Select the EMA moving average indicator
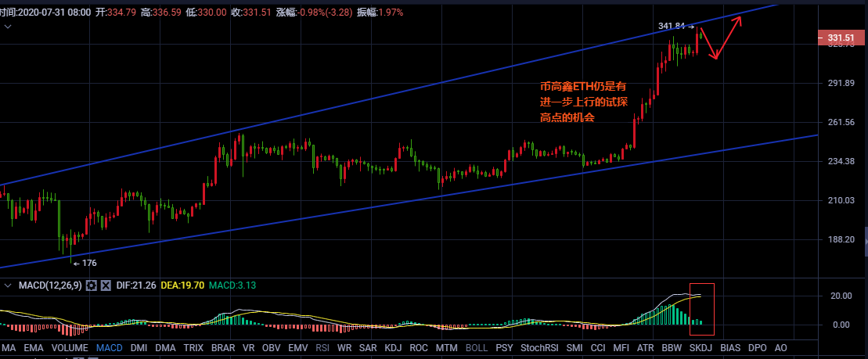 (34, 346)
